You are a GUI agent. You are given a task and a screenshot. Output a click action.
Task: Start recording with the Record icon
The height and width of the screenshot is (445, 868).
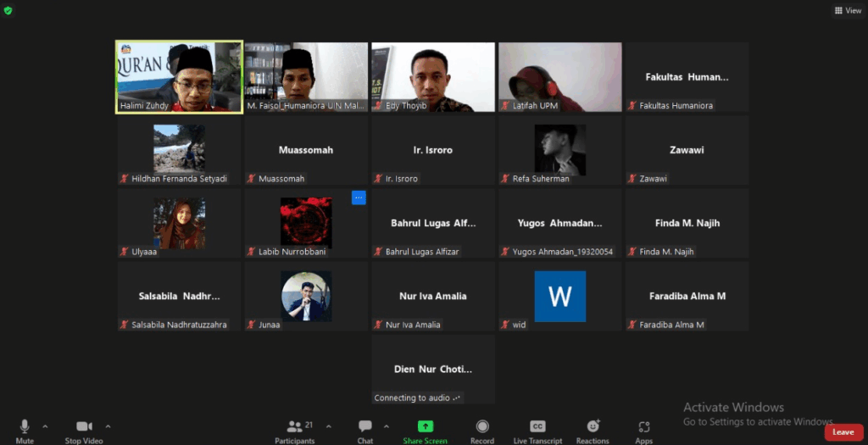point(482,426)
